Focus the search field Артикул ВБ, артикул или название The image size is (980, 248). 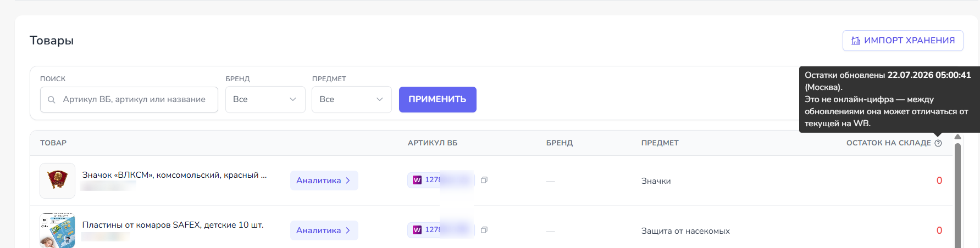[x=129, y=99]
